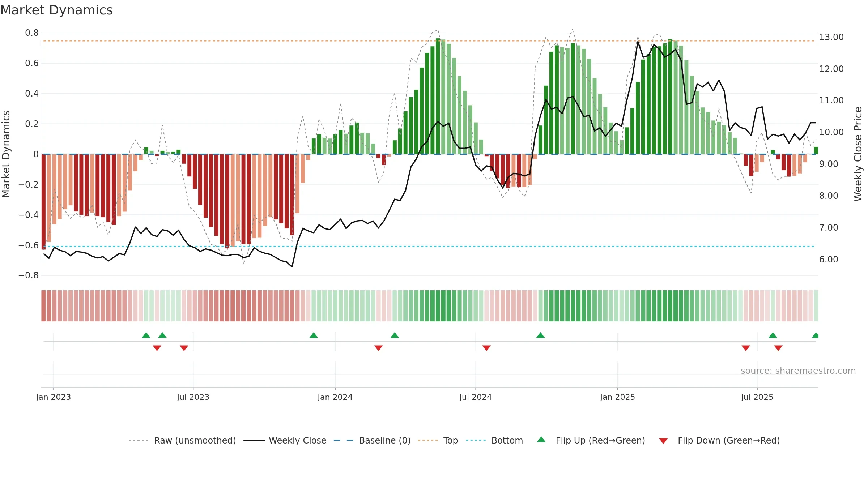Click the flip-down marker just before Jul 2023
The image size is (868, 488).
click(184, 348)
